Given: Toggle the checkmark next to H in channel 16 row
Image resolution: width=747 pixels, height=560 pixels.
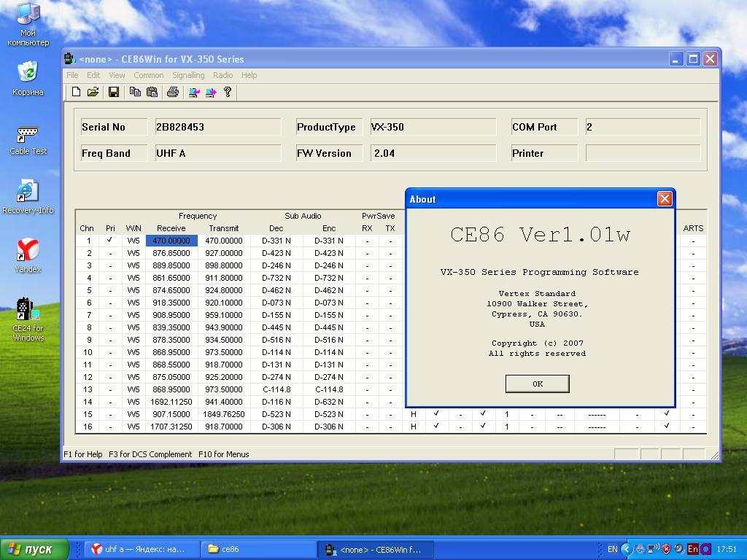Looking at the screenshot, I should [x=436, y=426].
